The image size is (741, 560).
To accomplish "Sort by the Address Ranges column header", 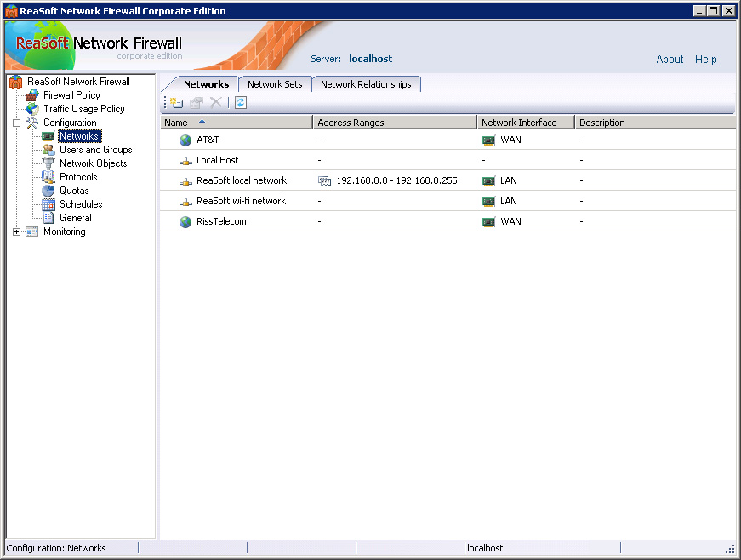I will tap(395, 123).
